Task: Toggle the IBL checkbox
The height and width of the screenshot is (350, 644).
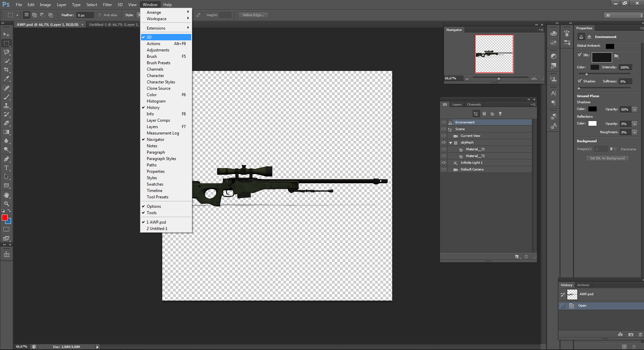Action: pyautogui.click(x=580, y=55)
